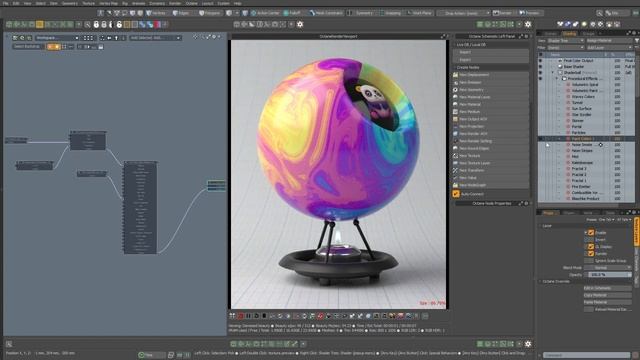Viewport: 640px width, 360px height.
Task: Open the Add Layer dropdown
Action: [609, 47]
